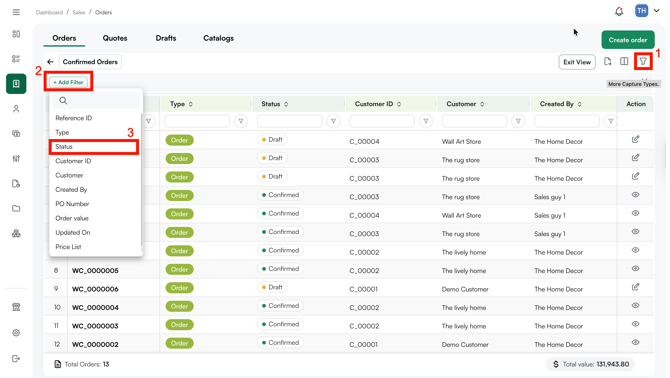Sort by Created By column arrows
The width and height of the screenshot is (670, 378).
(x=579, y=104)
